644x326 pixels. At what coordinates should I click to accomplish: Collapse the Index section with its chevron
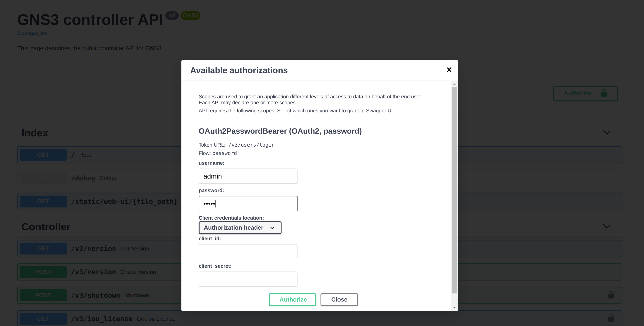click(607, 132)
